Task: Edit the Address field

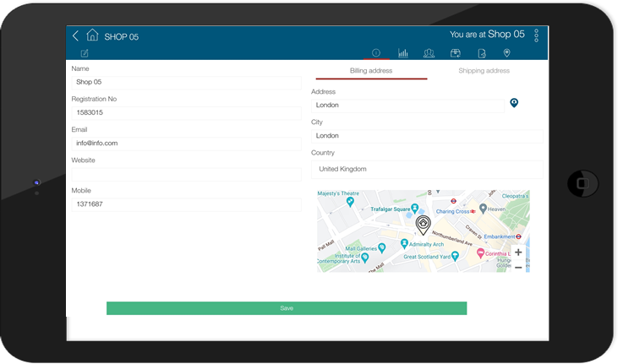Action: [x=407, y=106]
